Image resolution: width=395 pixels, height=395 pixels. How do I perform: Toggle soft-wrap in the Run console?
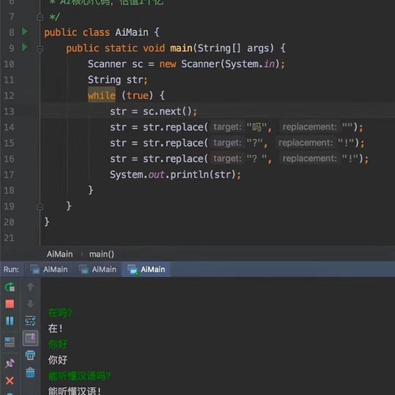tap(30, 321)
